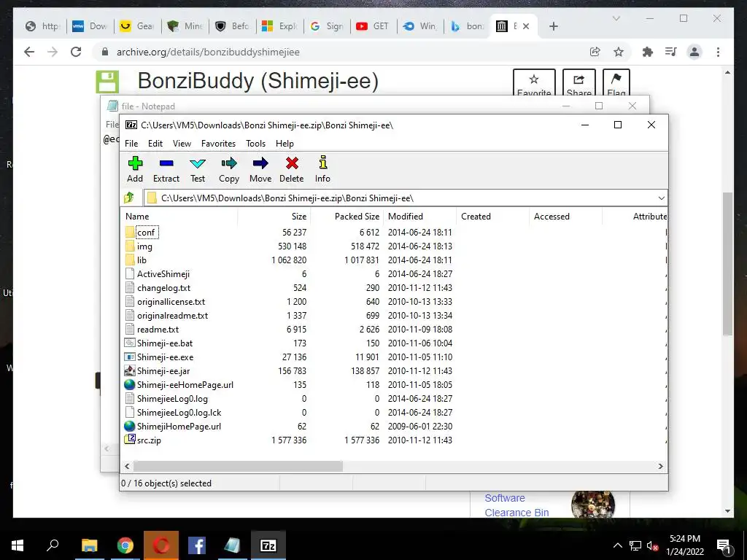Open the Tools menu in 7-Zip
Image resolution: width=747 pixels, height=560 pixels.
[256, 144]
